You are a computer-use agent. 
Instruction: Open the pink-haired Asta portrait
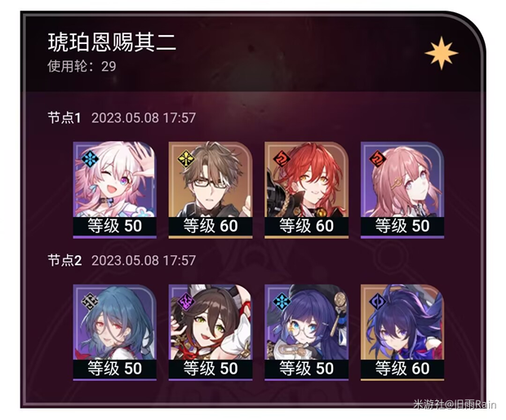[x=402, y=190]
